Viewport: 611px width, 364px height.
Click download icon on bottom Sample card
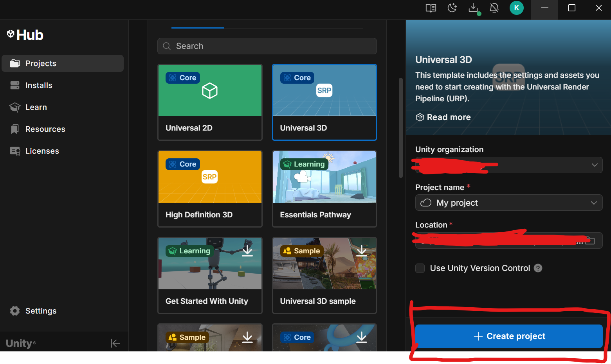(x=247, y=337)
